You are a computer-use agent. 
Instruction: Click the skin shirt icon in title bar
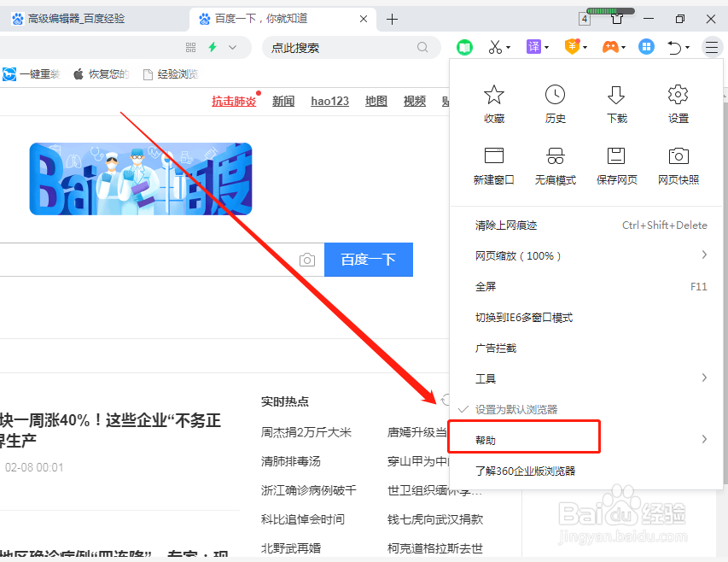[616, 19]
